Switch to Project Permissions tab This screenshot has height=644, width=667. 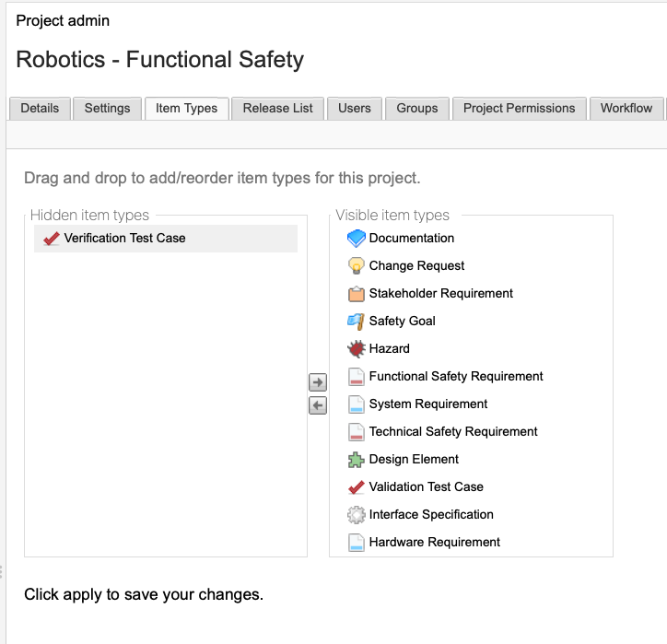[519, 109]
